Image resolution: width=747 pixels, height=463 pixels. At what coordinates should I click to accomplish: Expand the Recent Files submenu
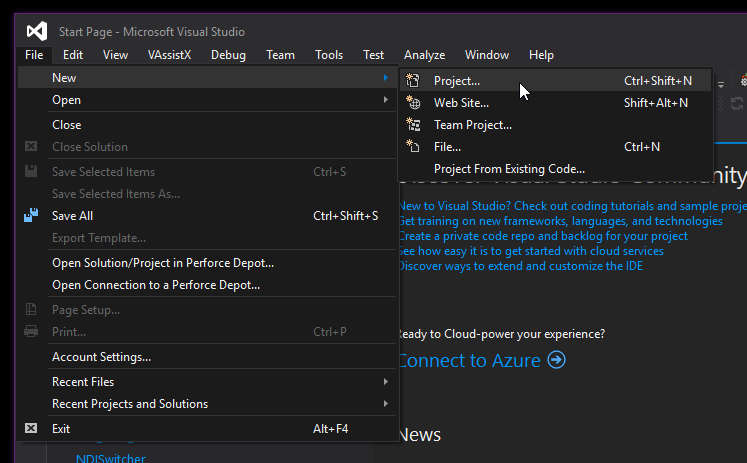385,382
